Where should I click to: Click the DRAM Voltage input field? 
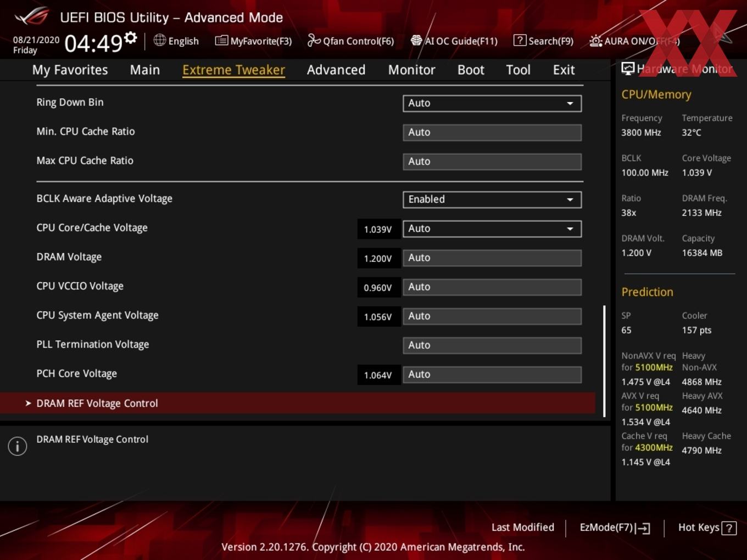point(492,257)
